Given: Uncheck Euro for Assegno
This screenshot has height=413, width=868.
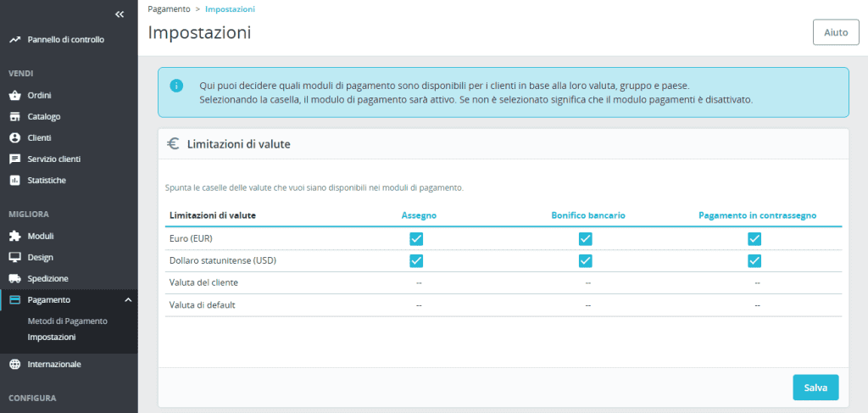Looking at the screenshot, I should tap(416, 238).
